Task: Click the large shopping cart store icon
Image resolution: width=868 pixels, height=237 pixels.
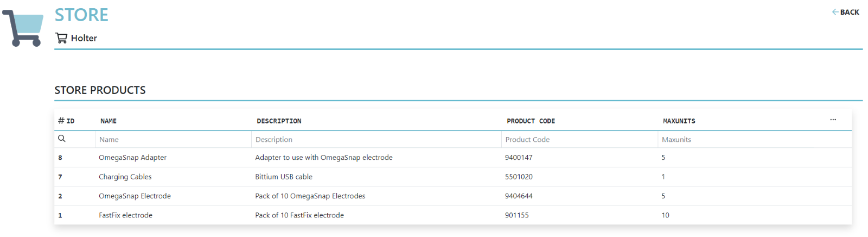Action: [x=23, y=28]
